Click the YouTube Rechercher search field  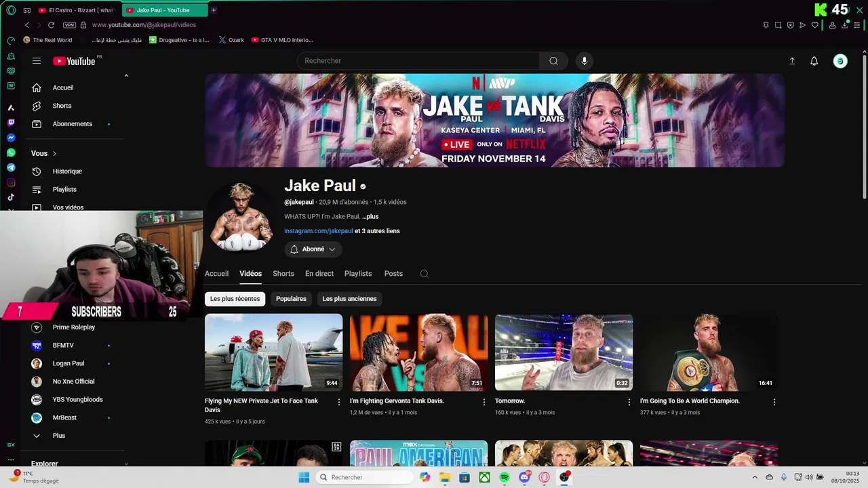coord(418,61)
